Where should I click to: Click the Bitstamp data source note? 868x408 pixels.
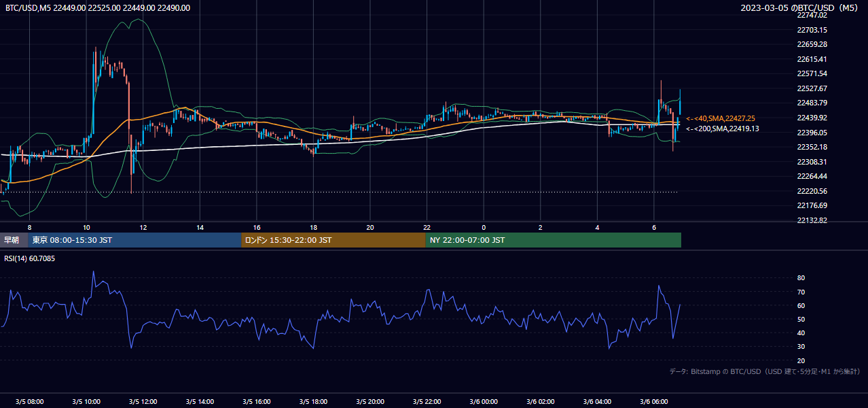tap(765, 371)
